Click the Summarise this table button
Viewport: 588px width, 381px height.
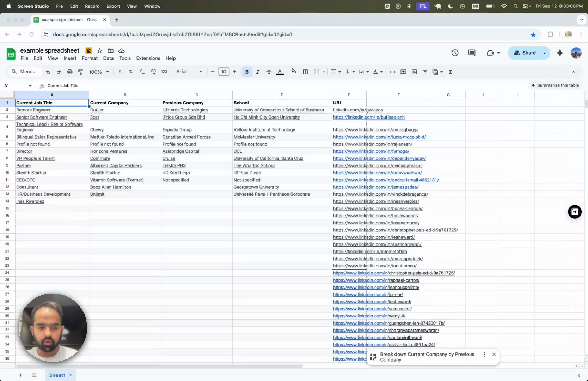tap(555, 85)
